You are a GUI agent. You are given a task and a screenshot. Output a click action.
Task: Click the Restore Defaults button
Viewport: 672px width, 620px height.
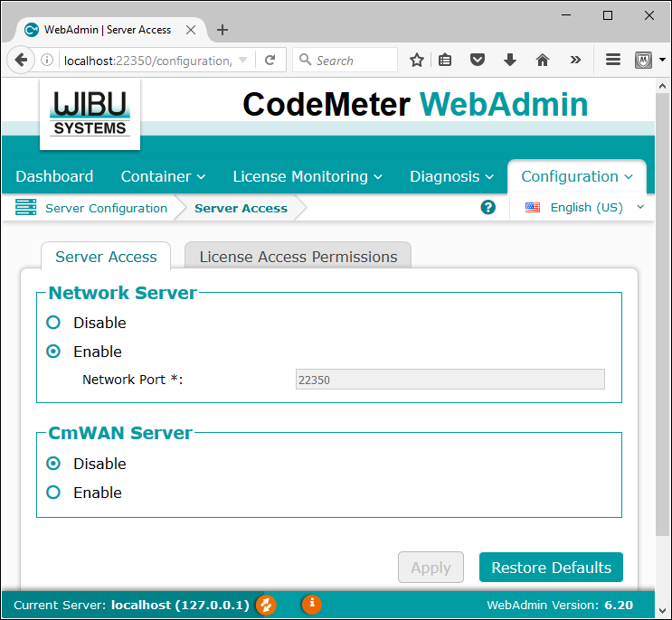pos(551,568)
